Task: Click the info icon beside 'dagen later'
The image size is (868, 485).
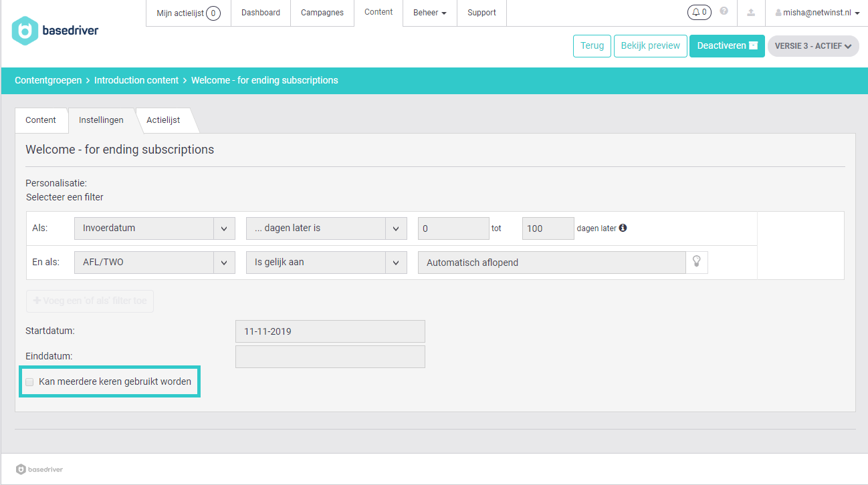Action: 623,228
